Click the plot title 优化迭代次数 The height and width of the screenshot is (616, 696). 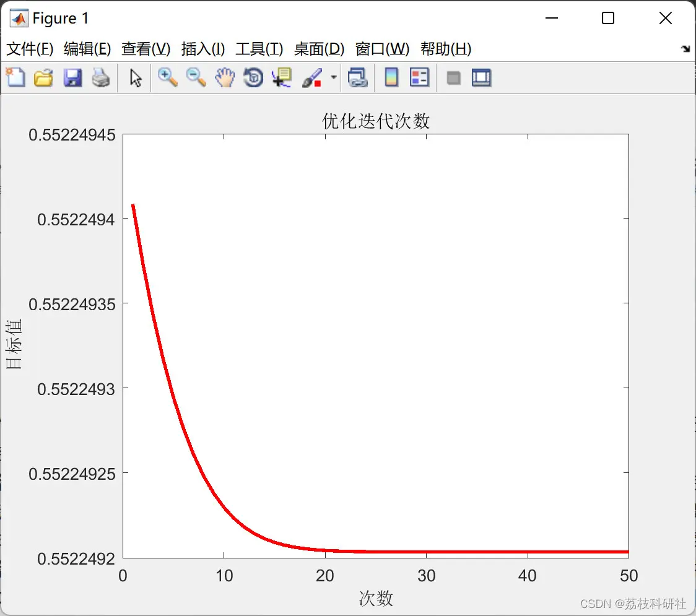(375, 121)
